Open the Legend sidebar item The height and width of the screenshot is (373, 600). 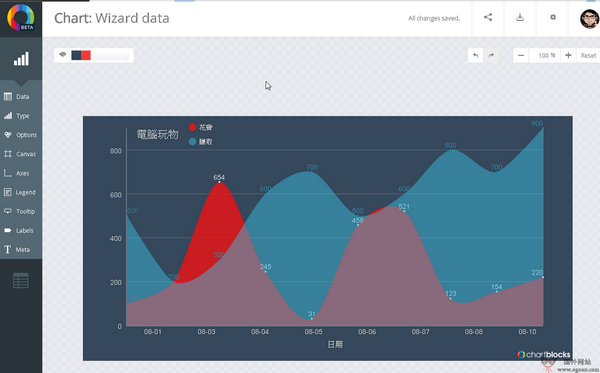[x=21, y=192]
